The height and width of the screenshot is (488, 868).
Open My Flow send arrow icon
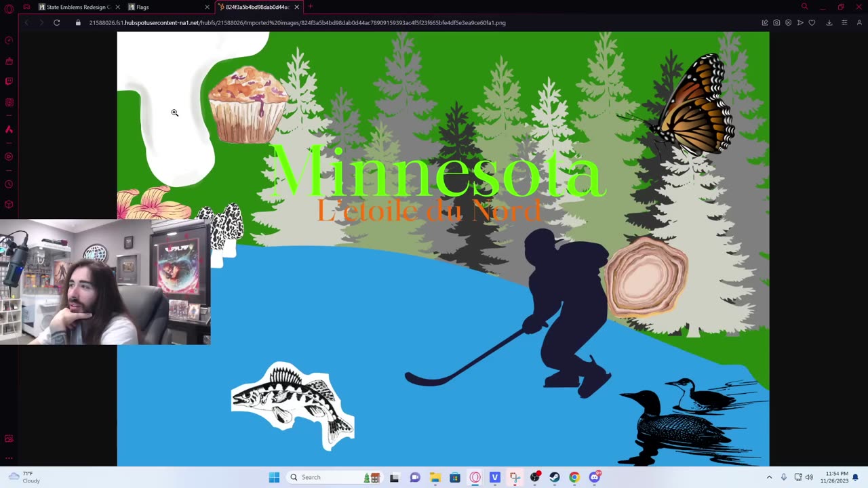800,22
